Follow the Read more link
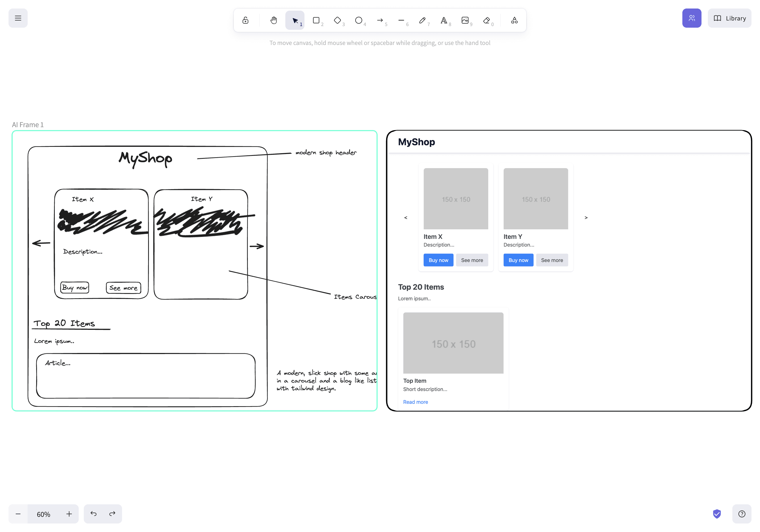The image size is (760, 532). tap(415, 402)
